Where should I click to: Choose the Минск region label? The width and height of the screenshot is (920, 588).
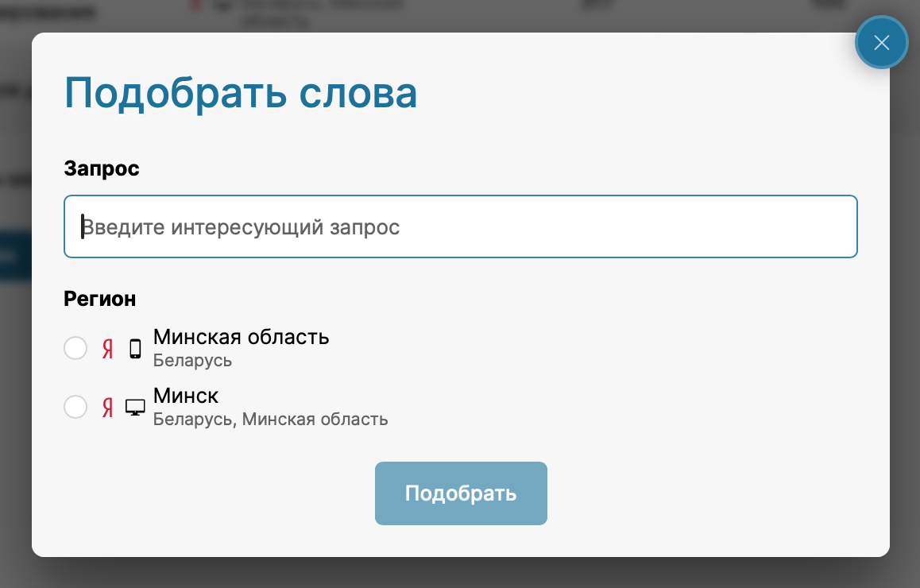pos(186,396)
